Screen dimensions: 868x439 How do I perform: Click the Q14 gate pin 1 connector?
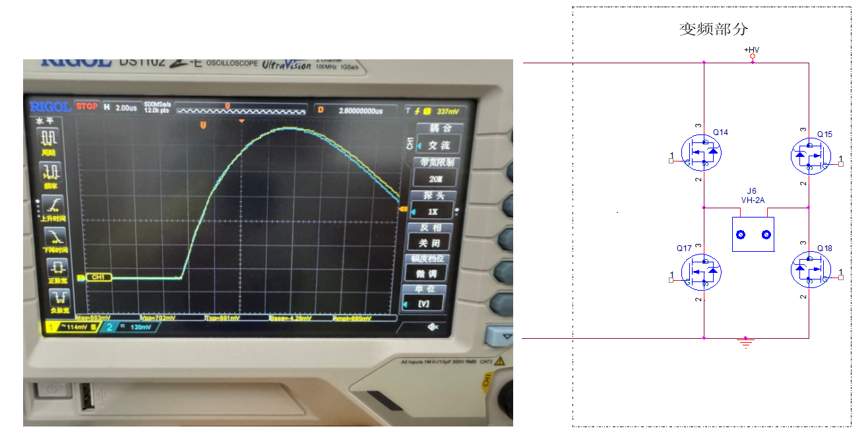pyautogui.click(x=671, y=161)
